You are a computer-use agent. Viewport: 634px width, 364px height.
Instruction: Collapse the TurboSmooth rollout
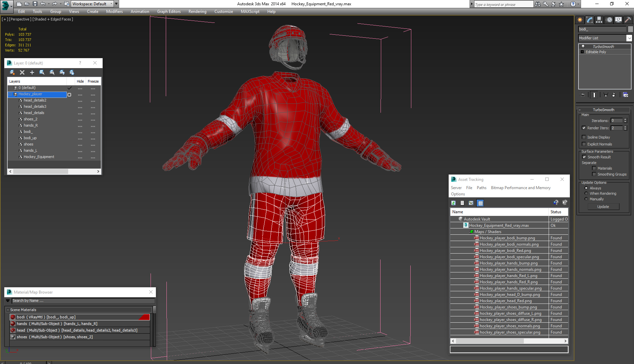pos(580,110)
